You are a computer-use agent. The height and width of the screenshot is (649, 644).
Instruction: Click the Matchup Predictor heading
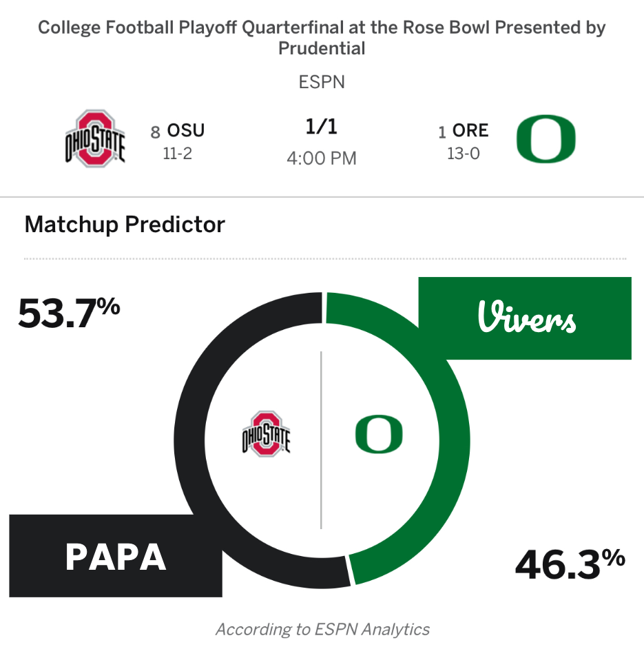click(x=125, y=225)
